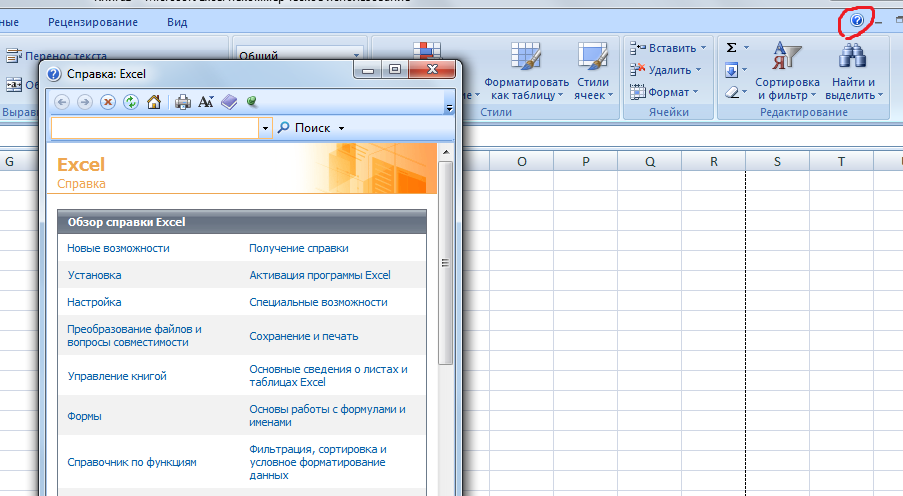Open the Формы help topic
The width and height of the screenshot is (903, 496).
84,416
